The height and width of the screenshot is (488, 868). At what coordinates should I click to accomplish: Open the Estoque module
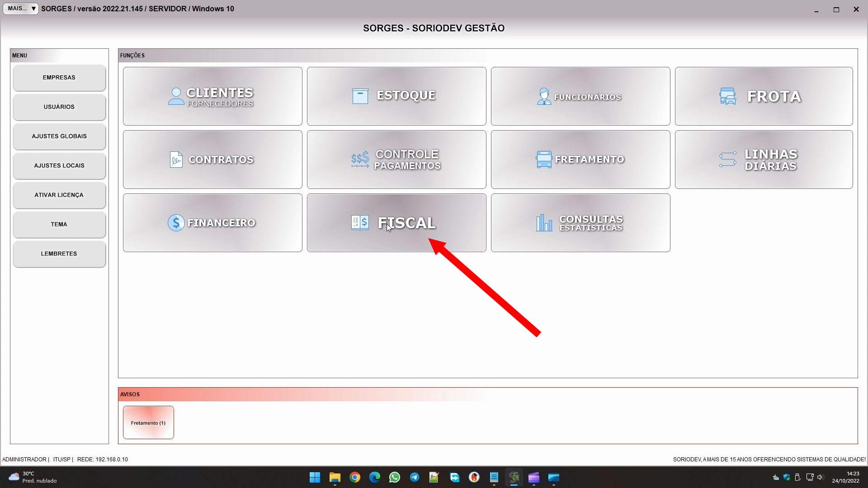tap(396, 96)
